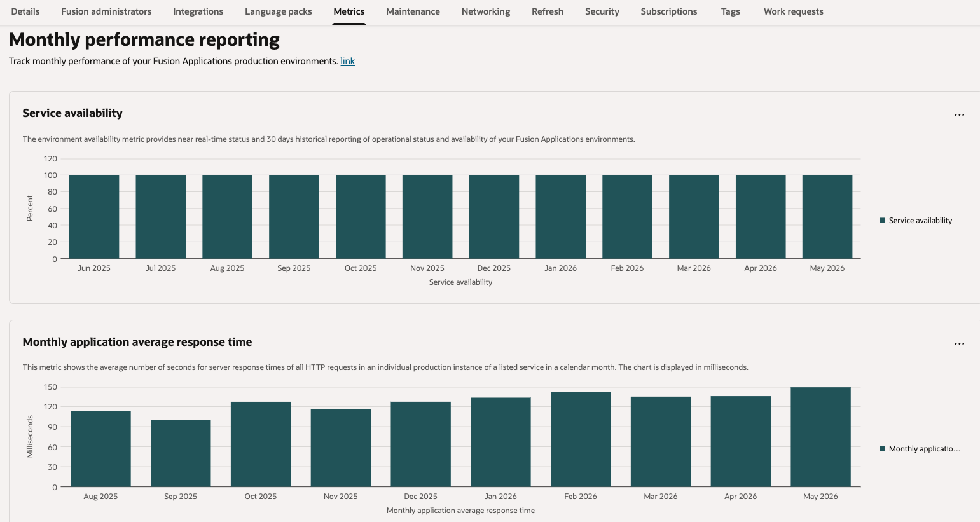980x522 pixels.
Task: Select the Feb 2026 availability bar
Action: (627, 217)
